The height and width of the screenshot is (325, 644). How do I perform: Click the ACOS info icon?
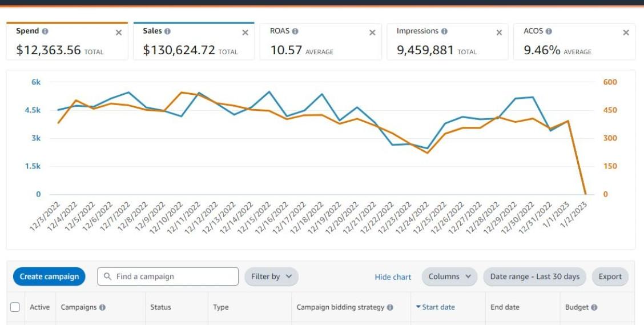click(x=549, y=31)
